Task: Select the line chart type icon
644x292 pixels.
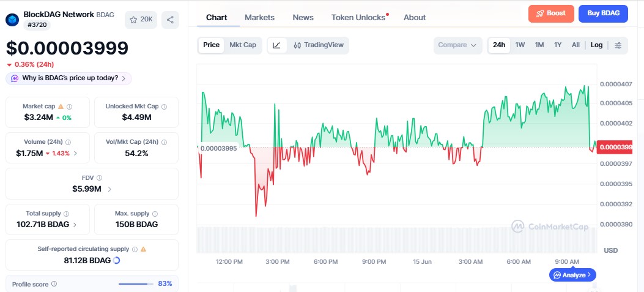Action: [277, 45]
